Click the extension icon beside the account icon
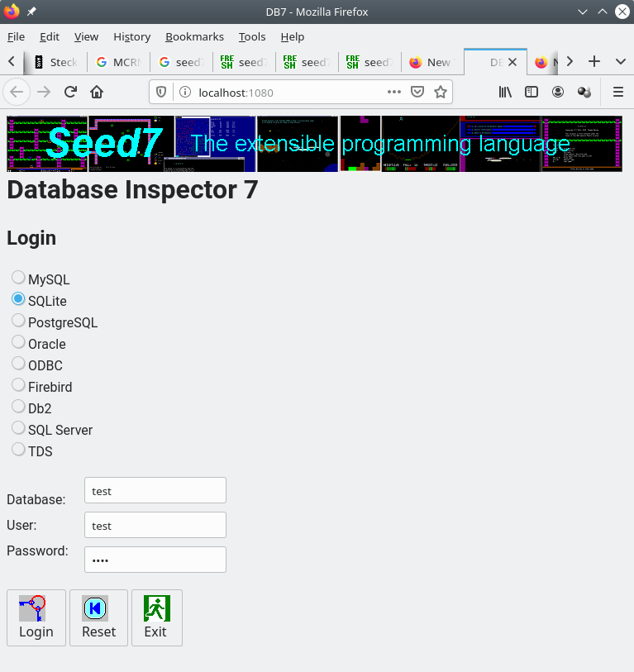 click(x=584, y=92)
